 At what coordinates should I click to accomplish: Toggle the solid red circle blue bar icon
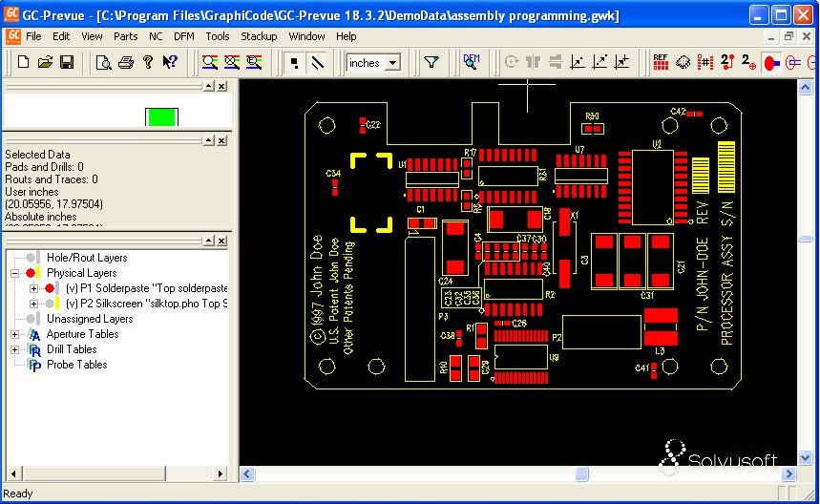[771, 63]
